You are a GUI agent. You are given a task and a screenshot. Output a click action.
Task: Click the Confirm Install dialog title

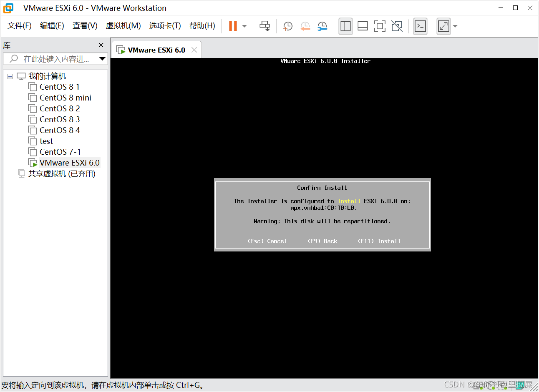[322, 188]
